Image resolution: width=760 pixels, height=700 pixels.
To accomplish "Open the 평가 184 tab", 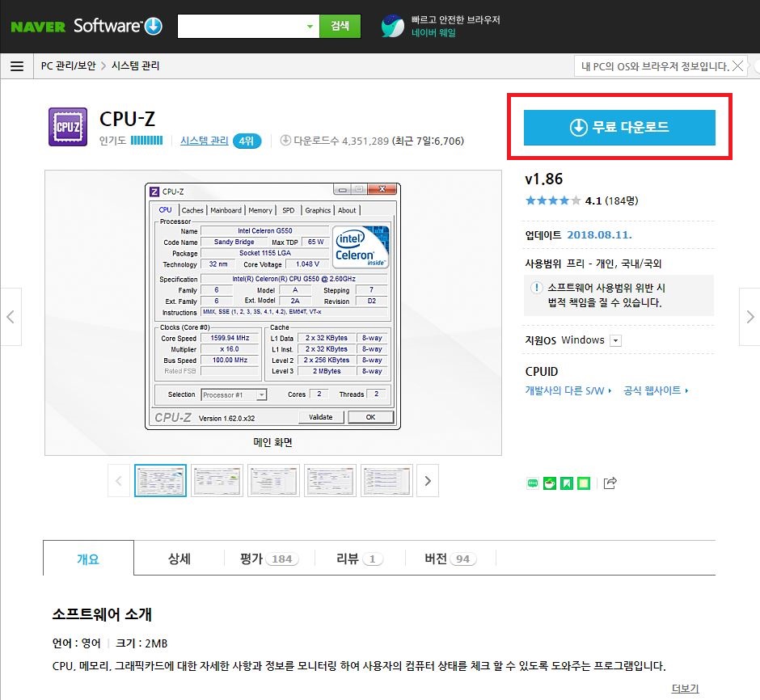I will coord(269,559).
